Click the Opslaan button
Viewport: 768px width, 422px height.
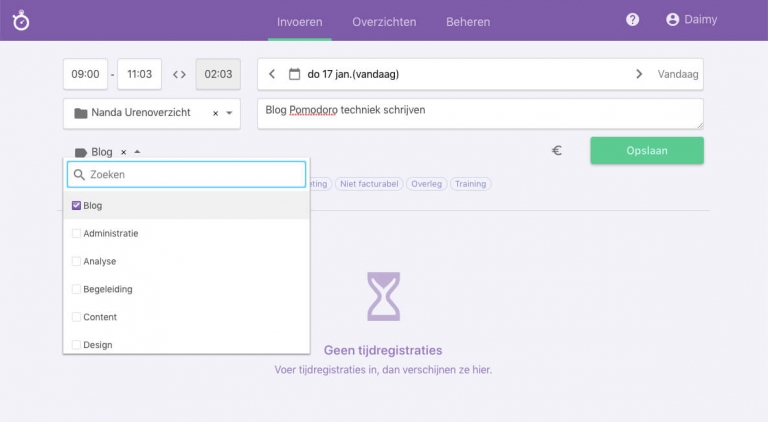647,150
